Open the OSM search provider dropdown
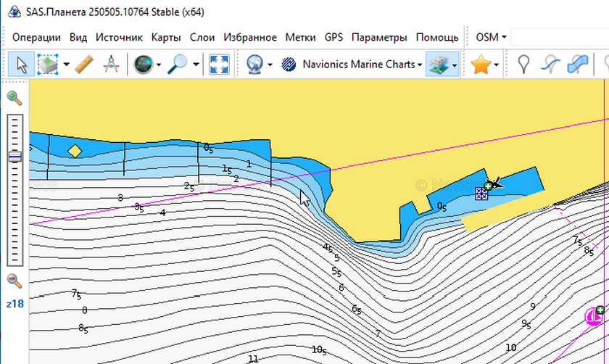Screen dimensions: 609x364 [x=491, y=37]
